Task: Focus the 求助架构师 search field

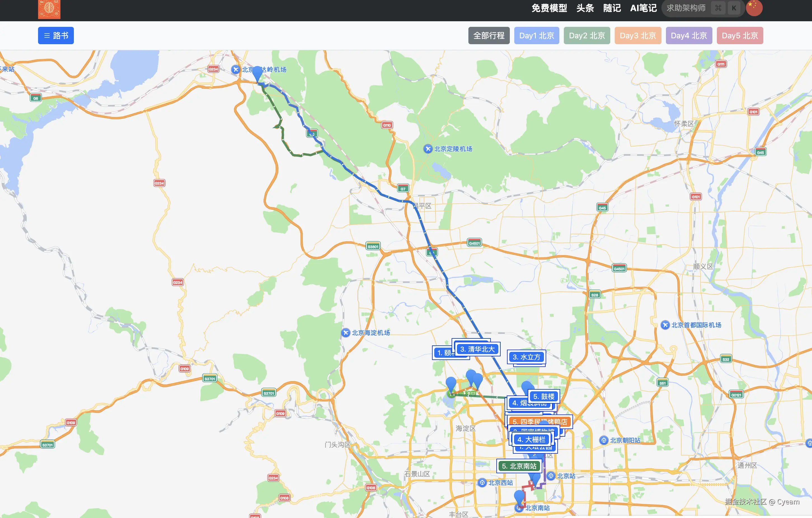Action: point(686,8)
